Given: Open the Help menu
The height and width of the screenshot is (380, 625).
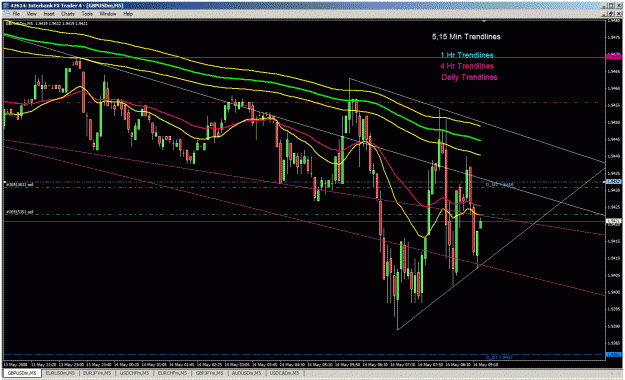Looking at the screenshot, I should point(128,14).
